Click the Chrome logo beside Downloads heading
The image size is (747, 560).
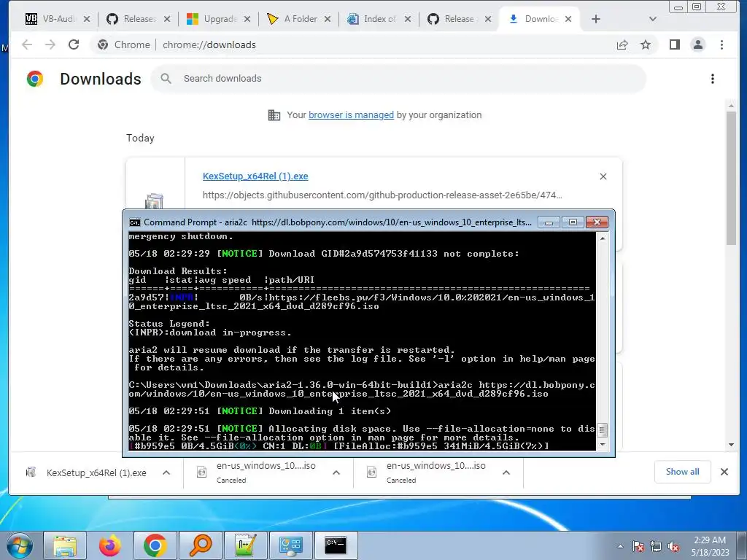pyautogui.click(x=35, y=79)
